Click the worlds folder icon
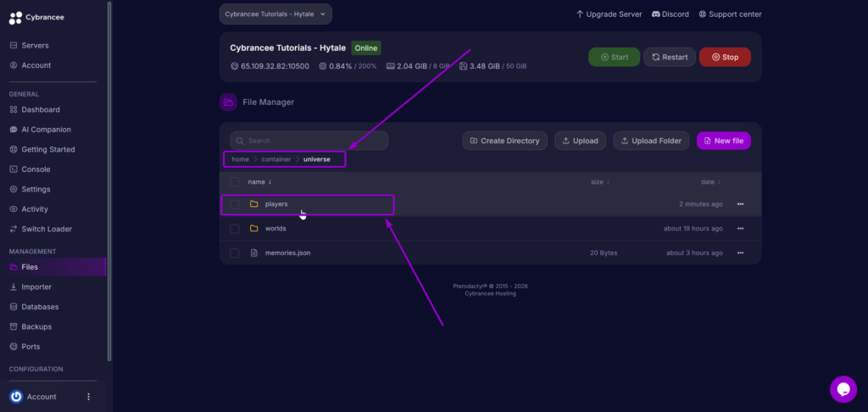The height and width of the screenshot is (412, 868). (x=253, y=229)
